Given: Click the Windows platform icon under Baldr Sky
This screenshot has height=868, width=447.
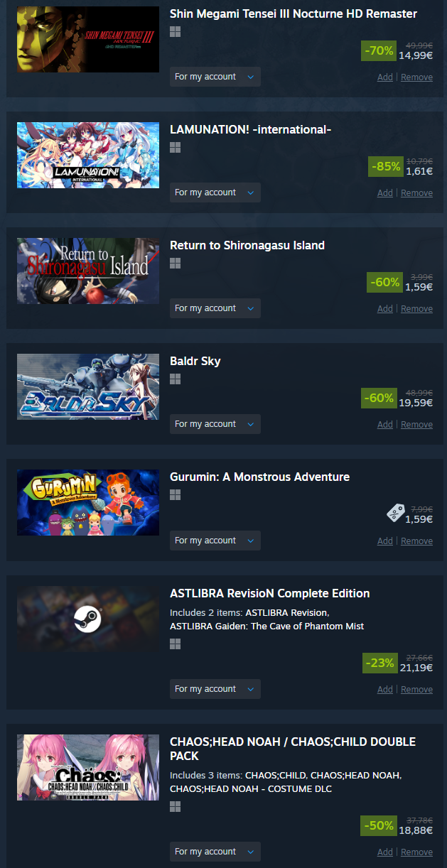Looking at the screenshot, I should tap(176, 379).
